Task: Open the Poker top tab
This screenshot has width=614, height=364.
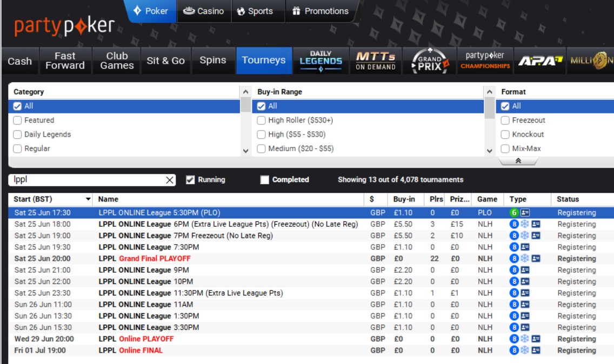Action: (151, 11)
